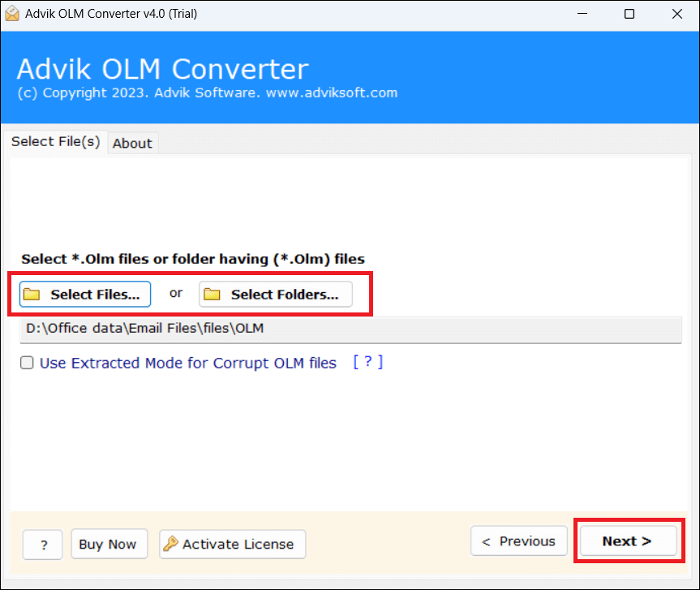Click the Advik envelope icon in title bar

[12, 14]
